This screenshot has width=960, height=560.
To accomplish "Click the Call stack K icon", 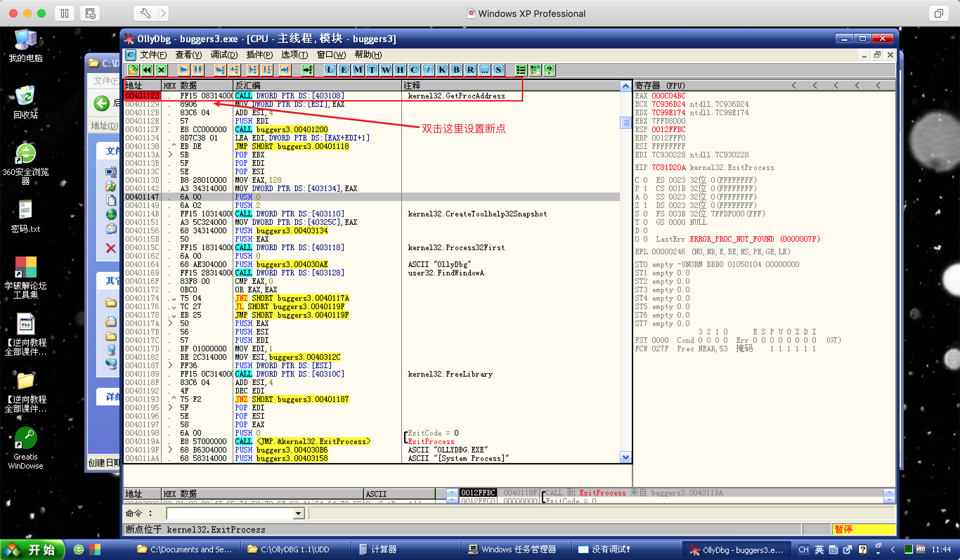I will (442, 70).
